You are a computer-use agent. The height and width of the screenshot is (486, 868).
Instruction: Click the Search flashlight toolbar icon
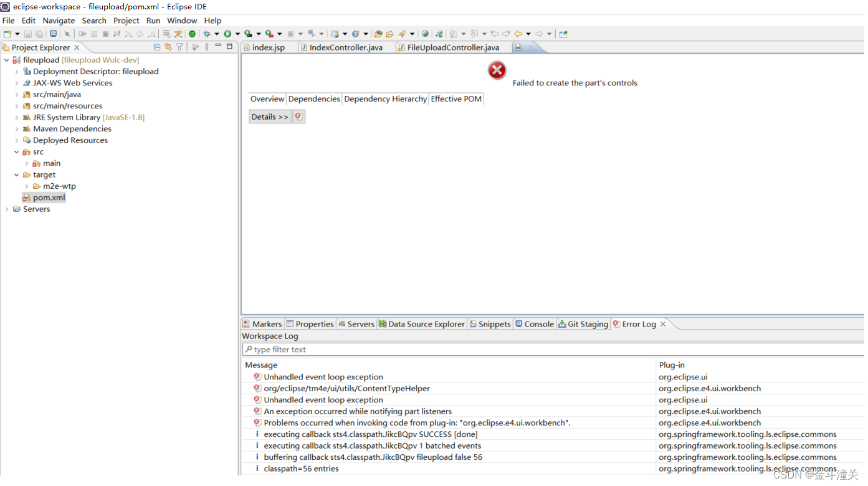click(403, 34)
